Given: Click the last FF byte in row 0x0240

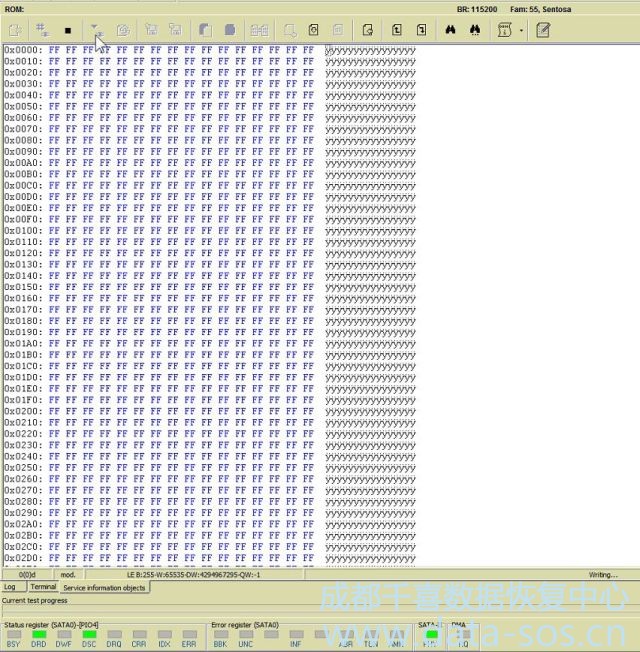Looking at the screenshot, I should [x=308, y=457].
